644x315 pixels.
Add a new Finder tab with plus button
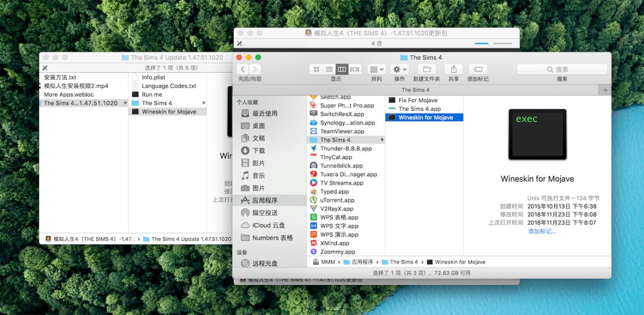click(x=605, y=90)
